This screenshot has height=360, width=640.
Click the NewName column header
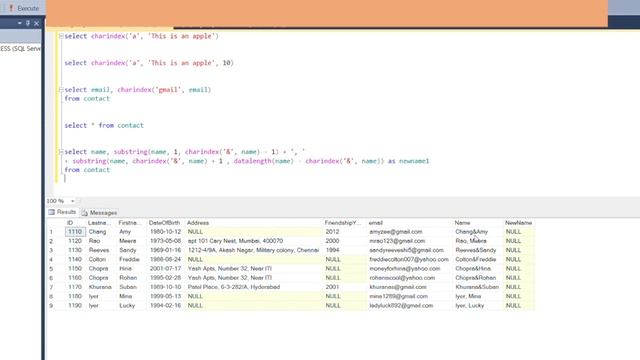tap(518, 223)
